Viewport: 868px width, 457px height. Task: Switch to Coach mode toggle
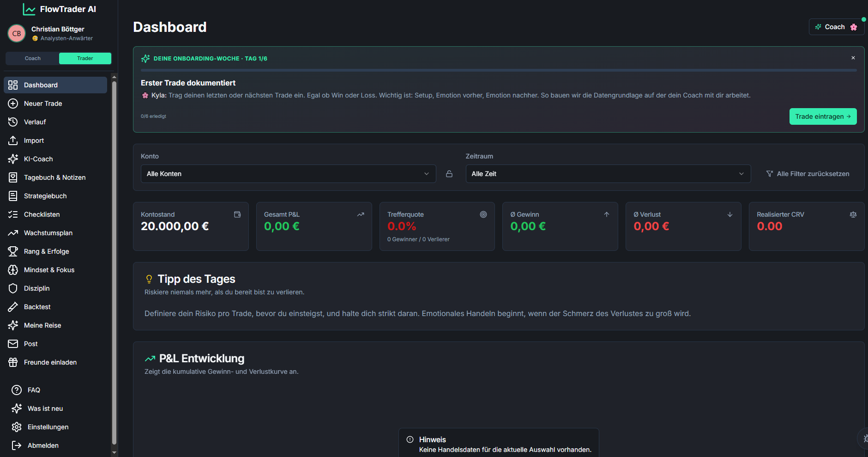[32, 58]
